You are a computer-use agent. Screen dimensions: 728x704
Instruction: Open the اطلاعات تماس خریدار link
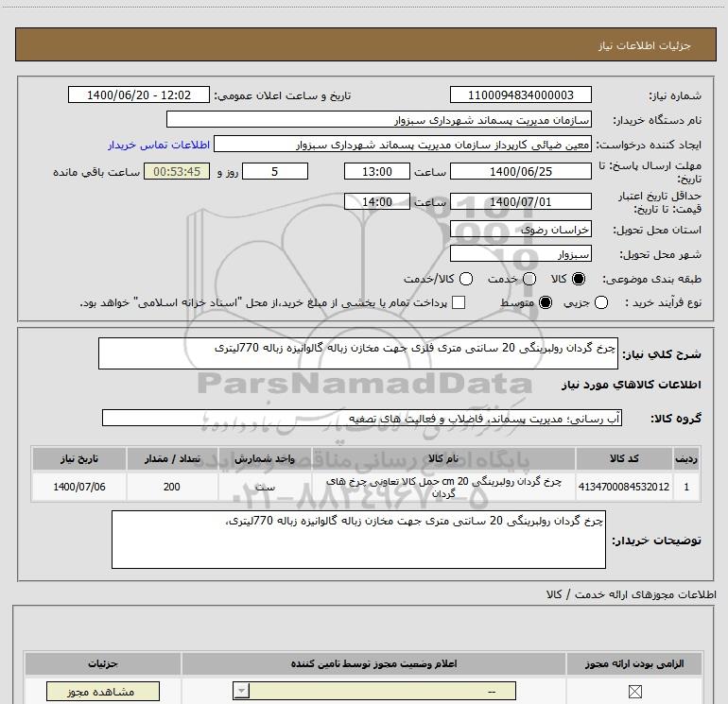[159, 145]
